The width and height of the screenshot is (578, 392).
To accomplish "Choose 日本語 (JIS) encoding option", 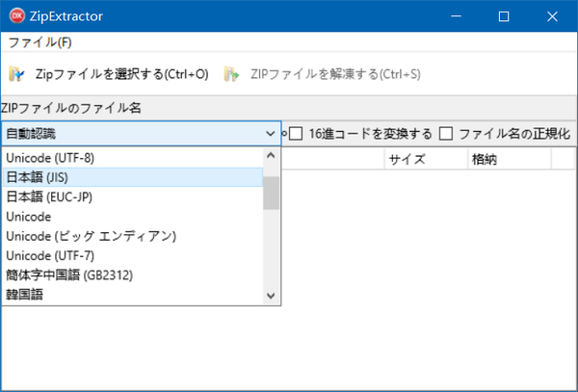I will point(133,177).
